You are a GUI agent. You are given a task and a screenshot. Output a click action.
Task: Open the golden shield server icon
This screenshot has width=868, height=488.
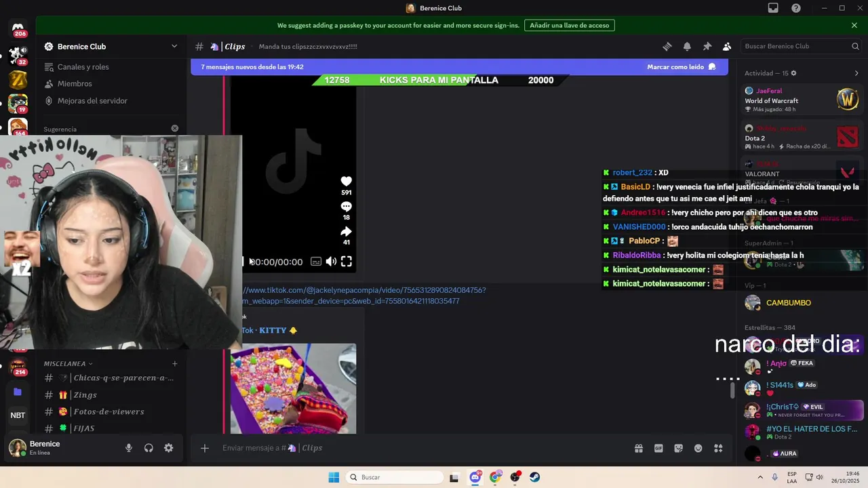point(18,80)
